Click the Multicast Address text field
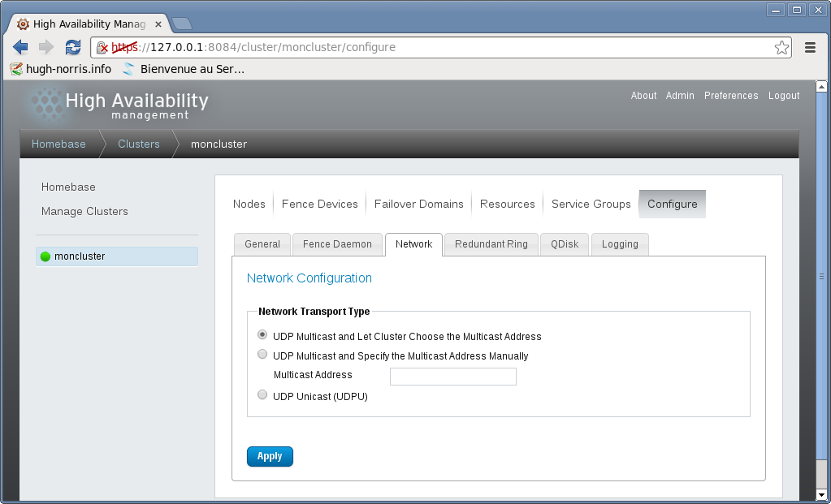The image size is (831, 504). click(452, 376)
